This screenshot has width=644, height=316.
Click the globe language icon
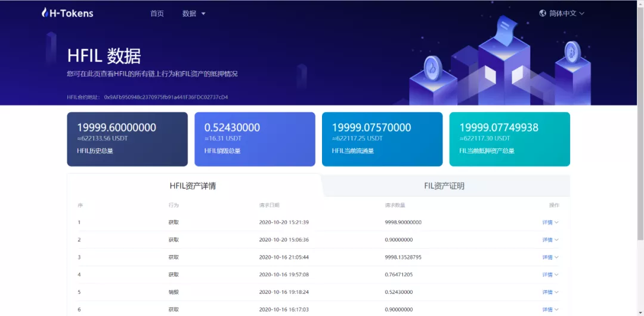tap(543, 13)
